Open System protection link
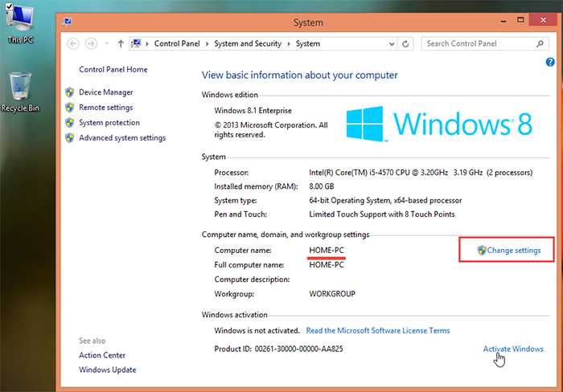 109,122
